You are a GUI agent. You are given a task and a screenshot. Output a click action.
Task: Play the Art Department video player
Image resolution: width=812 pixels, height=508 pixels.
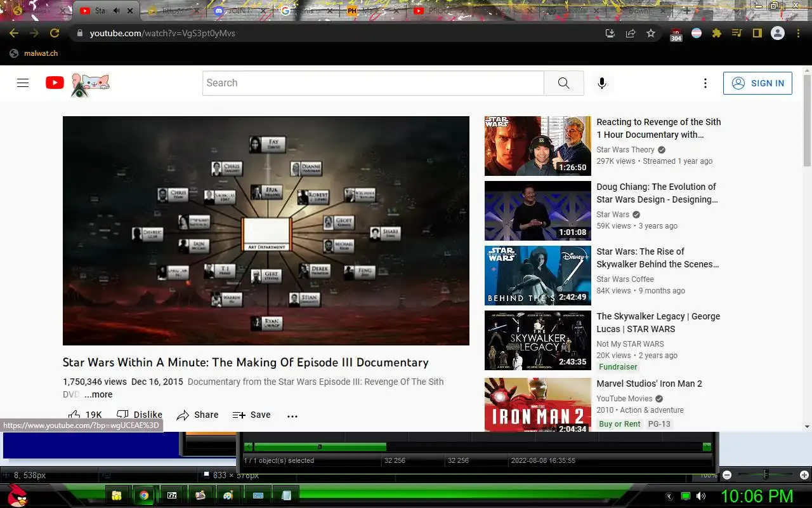266,231
